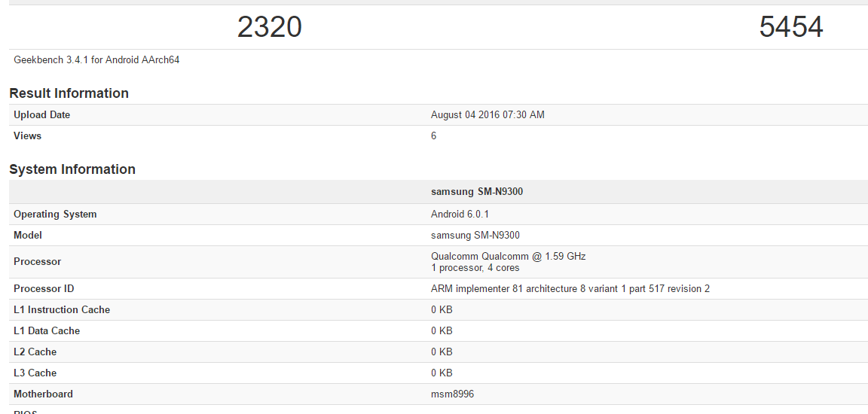Click the ARM implementer 81 Processor ID value
Image resolution: width=868 pixels, height=414 pixels.
[x=570, y=289]
